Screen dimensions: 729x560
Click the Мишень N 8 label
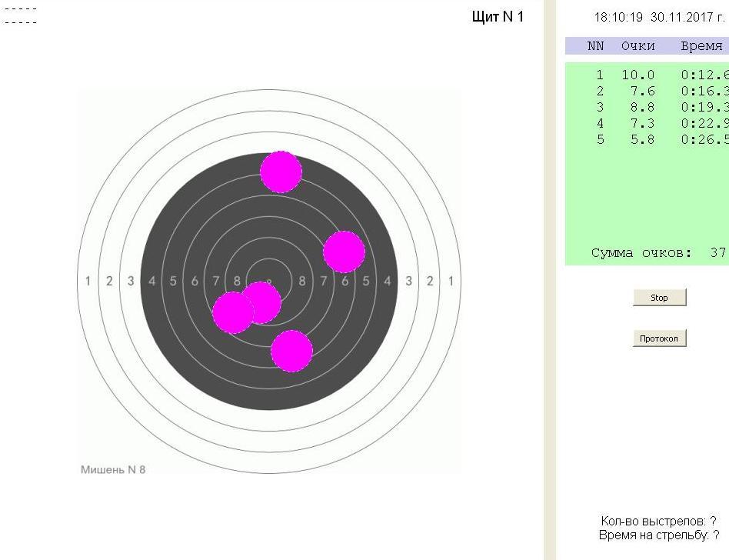pyautogui.click(x=113, y=469)
